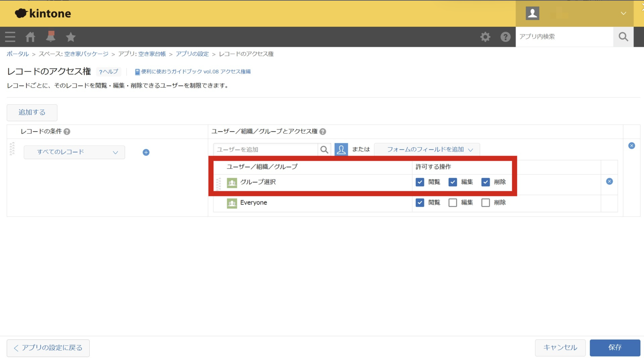
Task: Uncheck 閲覧 for Everyone
Action: pyautogui.click(x=420, y=203)
